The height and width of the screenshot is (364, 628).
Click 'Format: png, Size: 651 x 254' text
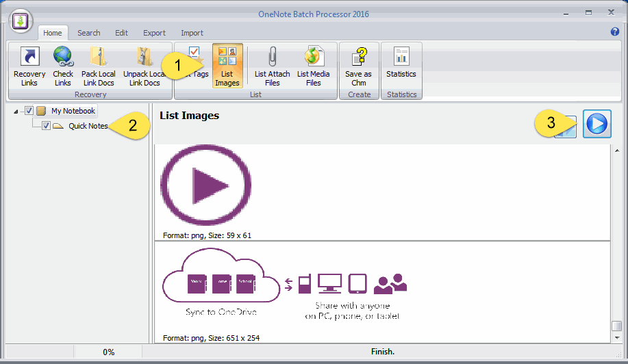click(x=211, y=338)
